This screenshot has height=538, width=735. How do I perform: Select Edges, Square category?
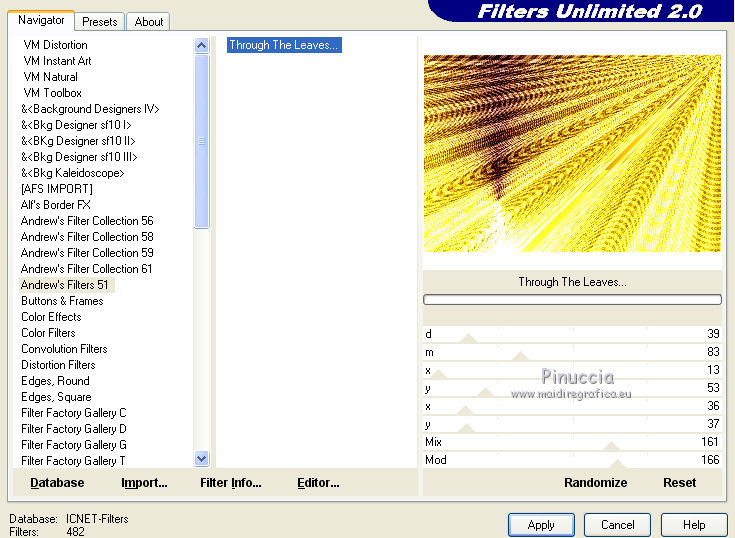tap(56, 397)
